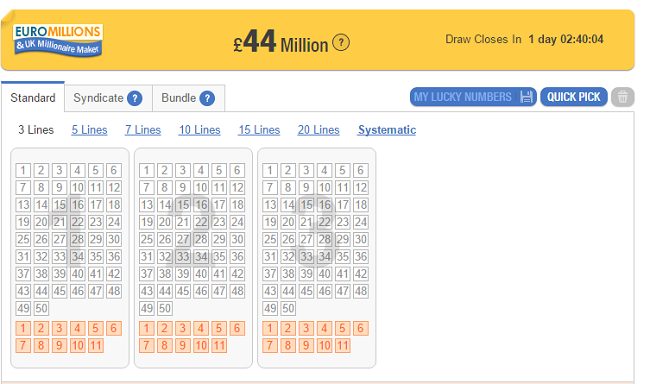Click the EuroMillions logo
This screenshot has width=650, height=384.
(x=58, y=40)
